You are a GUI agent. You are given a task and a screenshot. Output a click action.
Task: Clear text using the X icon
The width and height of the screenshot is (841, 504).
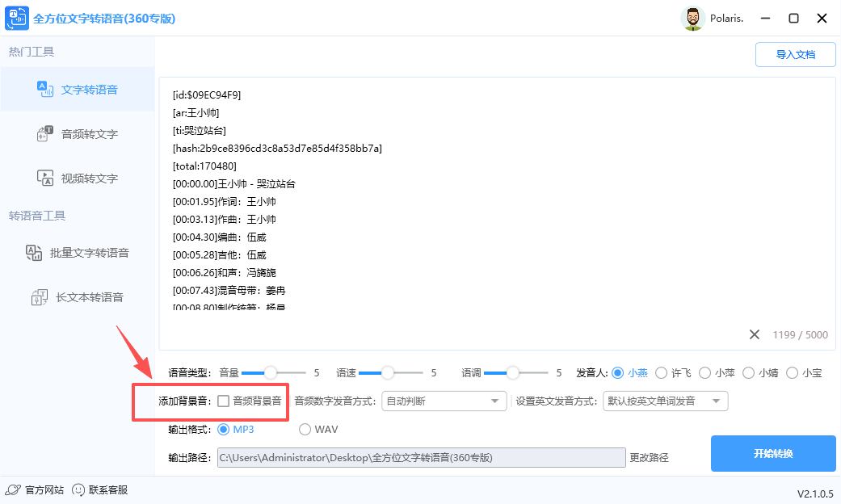(x=755, y=334)
